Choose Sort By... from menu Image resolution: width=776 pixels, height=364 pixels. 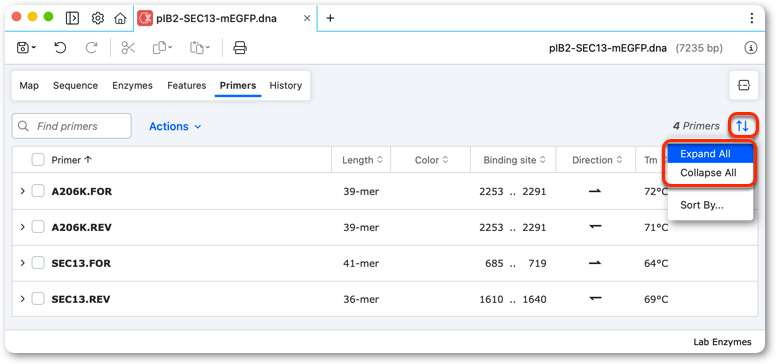coord(710,205)
